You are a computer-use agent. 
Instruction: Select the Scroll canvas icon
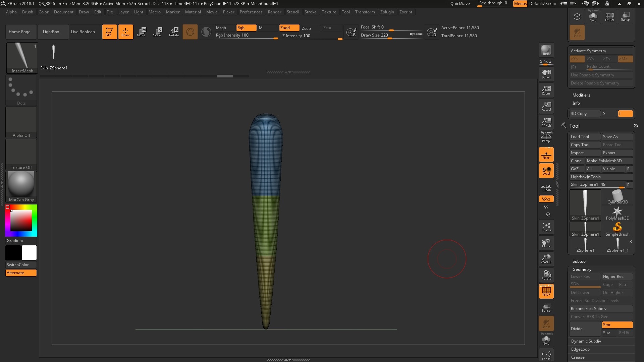coord(546,74)
